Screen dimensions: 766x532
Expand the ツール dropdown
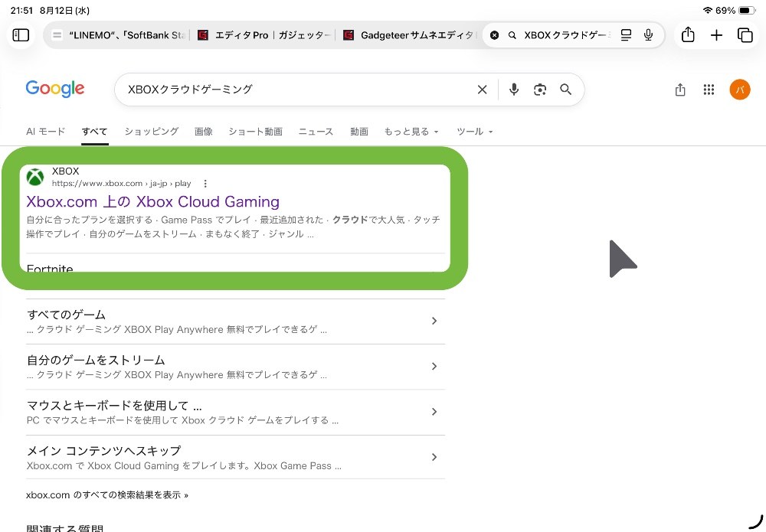474,132
